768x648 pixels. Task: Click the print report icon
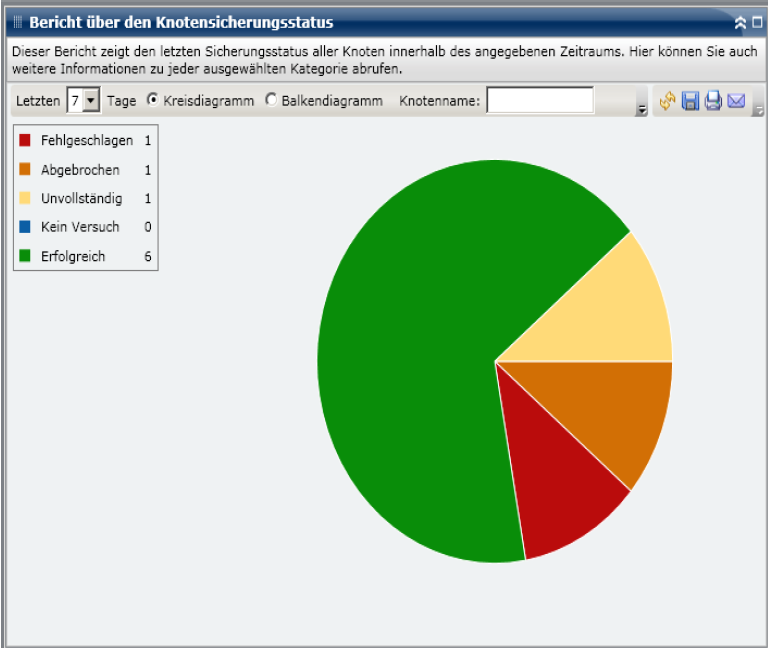tap(713, 101)
